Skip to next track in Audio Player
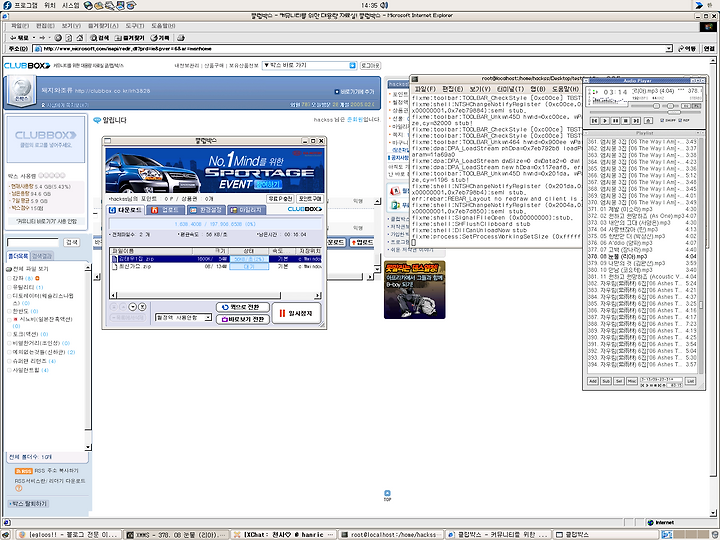 [636, 121]
